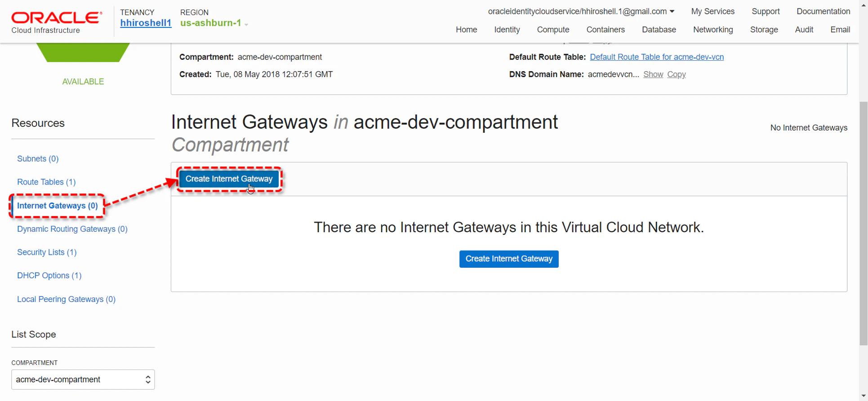The image size is (868, 401).
Task: Open the Audit menu
Action: [x=804, y=30]
